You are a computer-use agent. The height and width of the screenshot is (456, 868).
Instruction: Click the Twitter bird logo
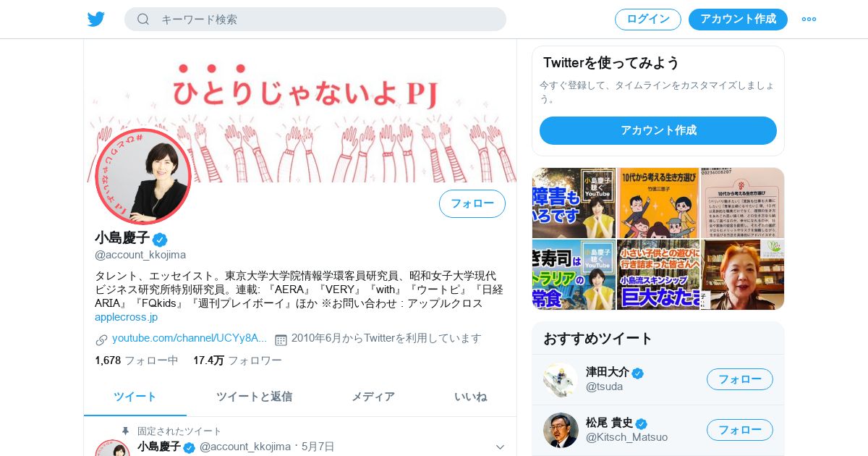coord(96,20)
